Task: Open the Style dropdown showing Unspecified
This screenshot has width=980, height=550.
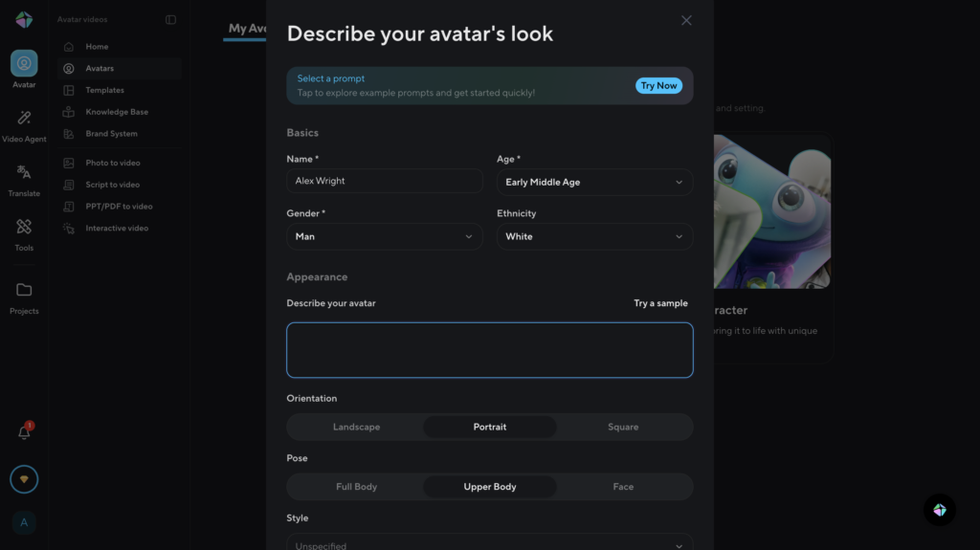Action: coord(489,542)
